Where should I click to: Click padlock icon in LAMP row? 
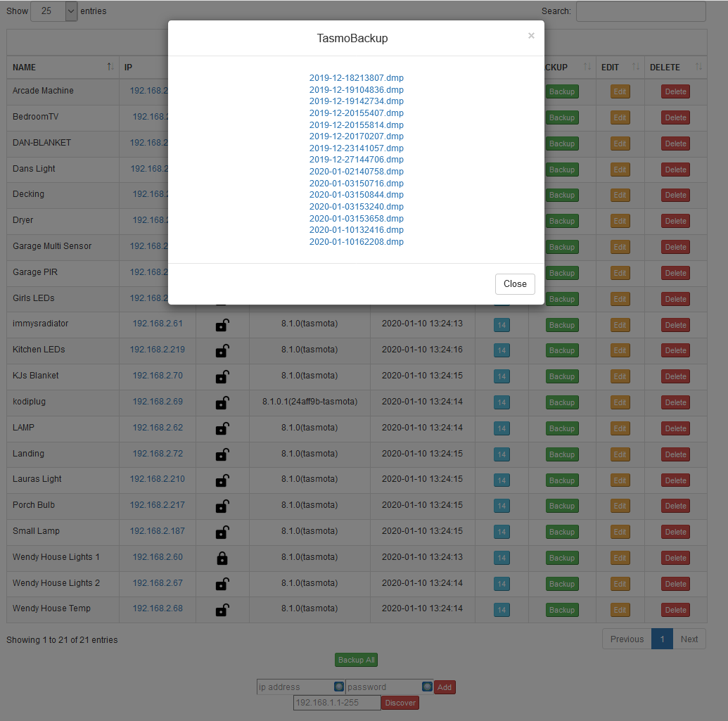pos(222,428)
